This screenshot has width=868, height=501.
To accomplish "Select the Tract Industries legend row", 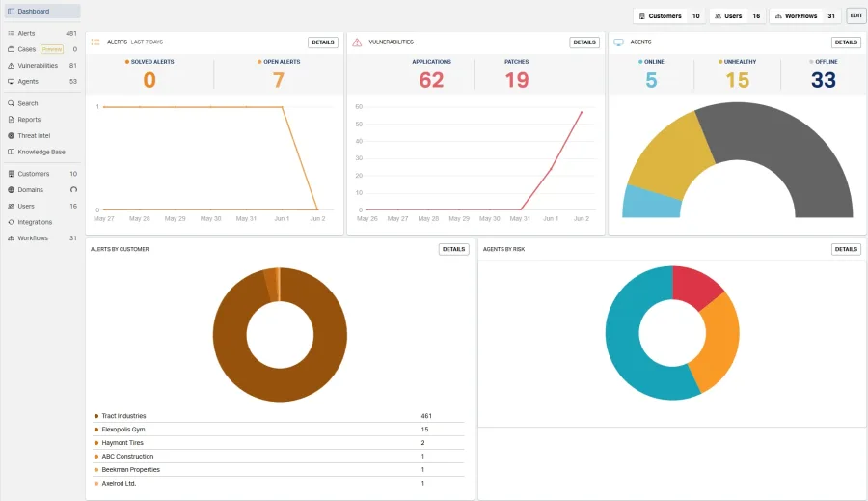I will click(279, 416).
